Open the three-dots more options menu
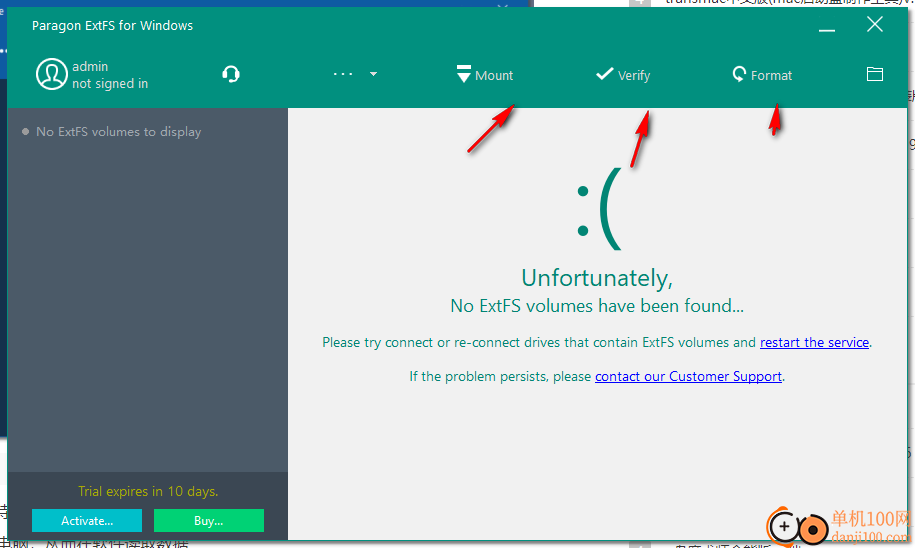The image size is (915, 548). 343,74
